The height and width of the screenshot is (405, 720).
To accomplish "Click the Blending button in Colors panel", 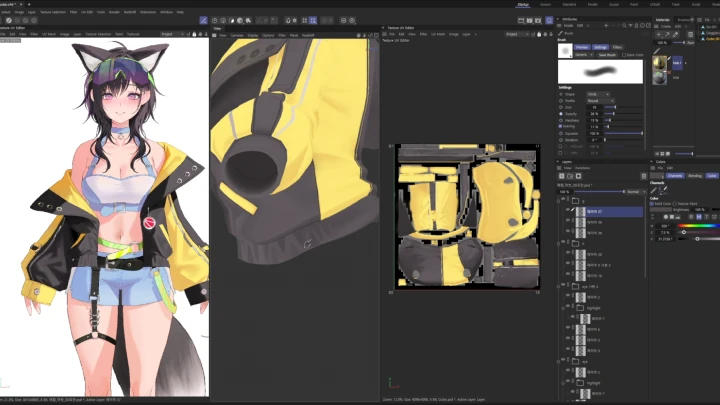I will (695, 176).
